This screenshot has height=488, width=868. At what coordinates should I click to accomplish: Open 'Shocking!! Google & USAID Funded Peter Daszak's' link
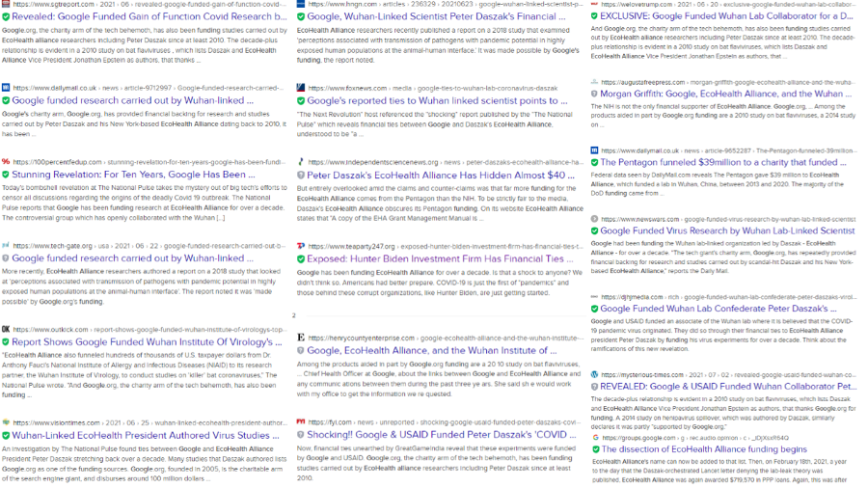coord(441,434)
